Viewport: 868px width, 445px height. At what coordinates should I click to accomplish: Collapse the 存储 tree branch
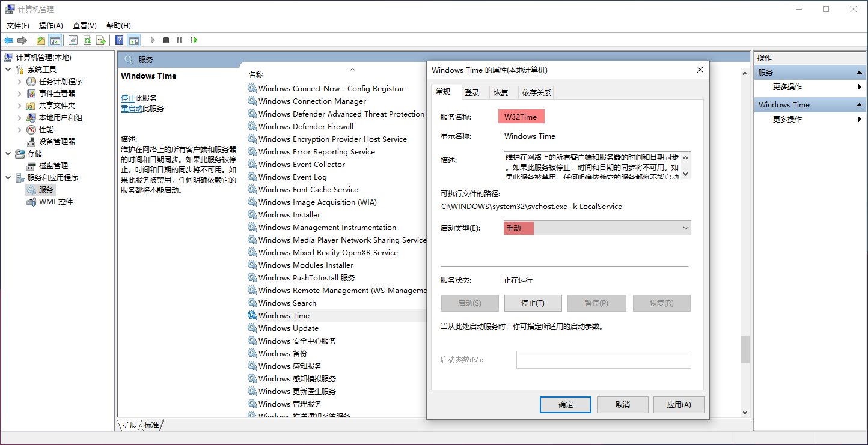(x=8, y=153)
